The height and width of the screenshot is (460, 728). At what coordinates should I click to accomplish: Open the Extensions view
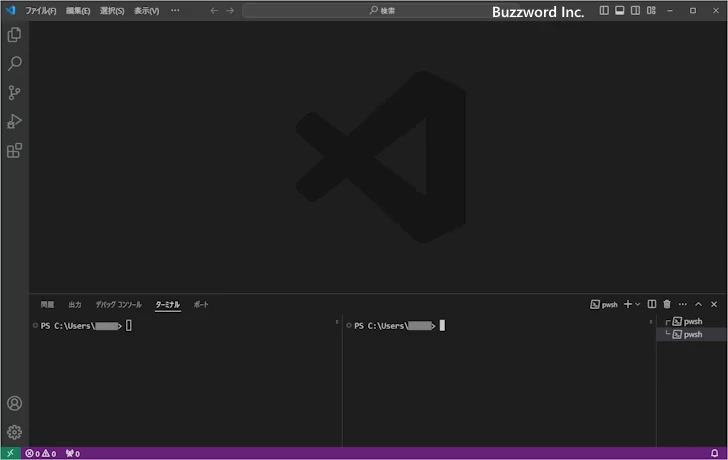coord(14,151)
